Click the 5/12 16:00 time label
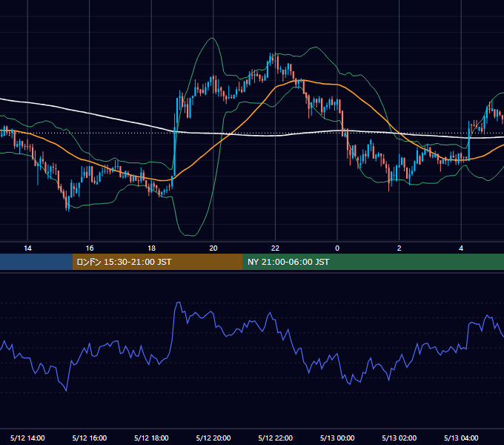Screen dimensions: 504x445 tap(90, 438)
